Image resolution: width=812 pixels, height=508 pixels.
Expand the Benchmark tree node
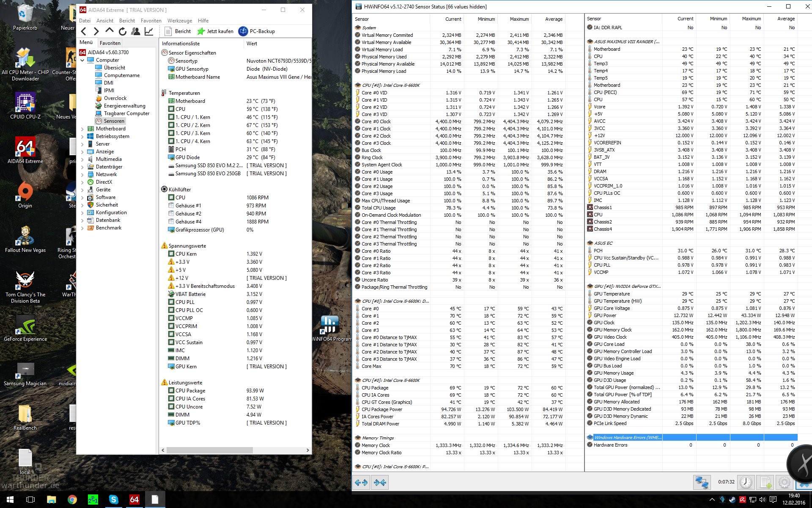pos(82,228)
